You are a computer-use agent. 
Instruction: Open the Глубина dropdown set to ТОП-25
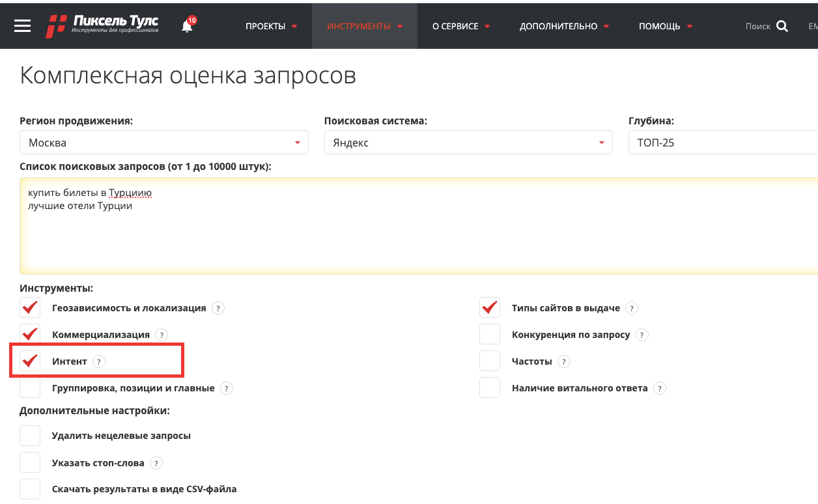point(723,142)
